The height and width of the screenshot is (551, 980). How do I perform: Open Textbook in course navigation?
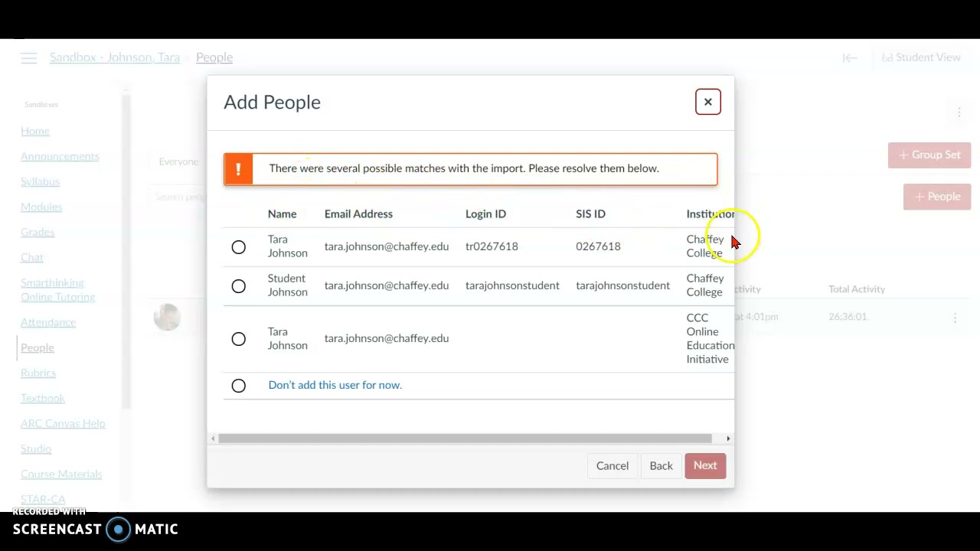pyautogui.click(x=43, y=398)
